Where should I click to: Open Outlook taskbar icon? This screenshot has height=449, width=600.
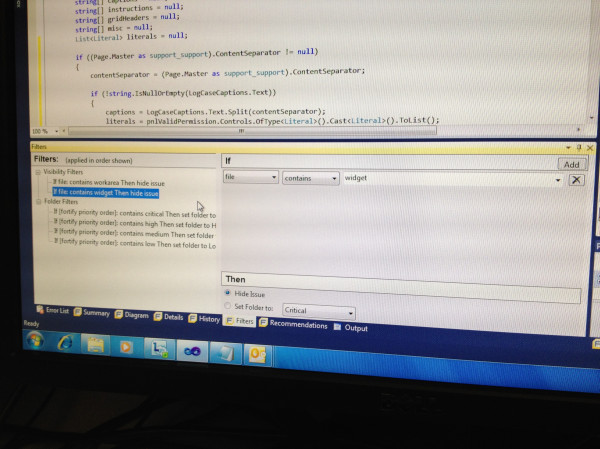coord(257,355)
